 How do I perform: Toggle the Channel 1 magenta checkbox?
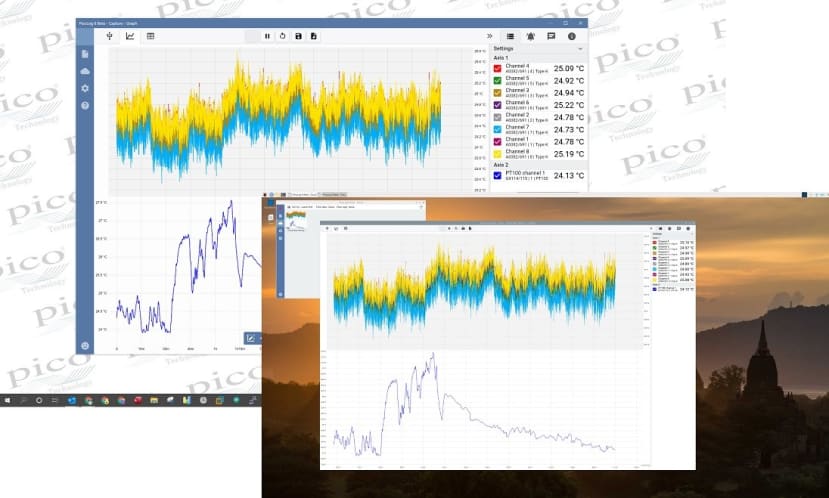pos(498,142)
